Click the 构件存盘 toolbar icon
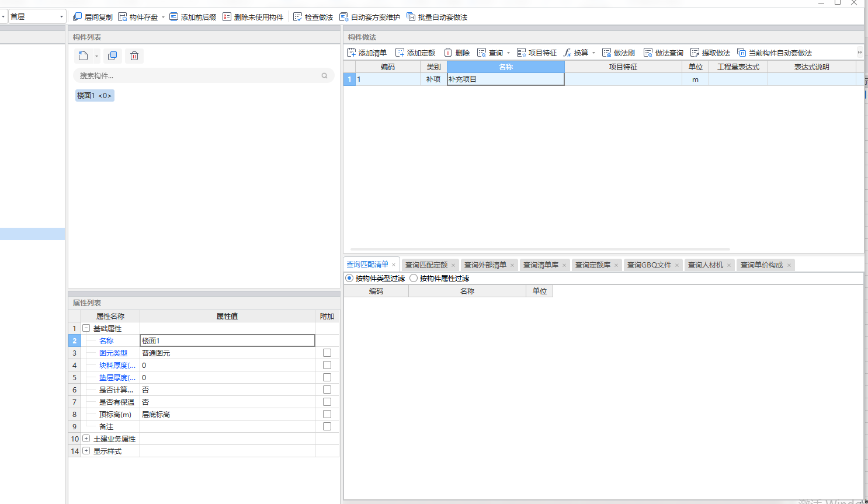Screen dimensions: 868x504 (x=123, y=17)
